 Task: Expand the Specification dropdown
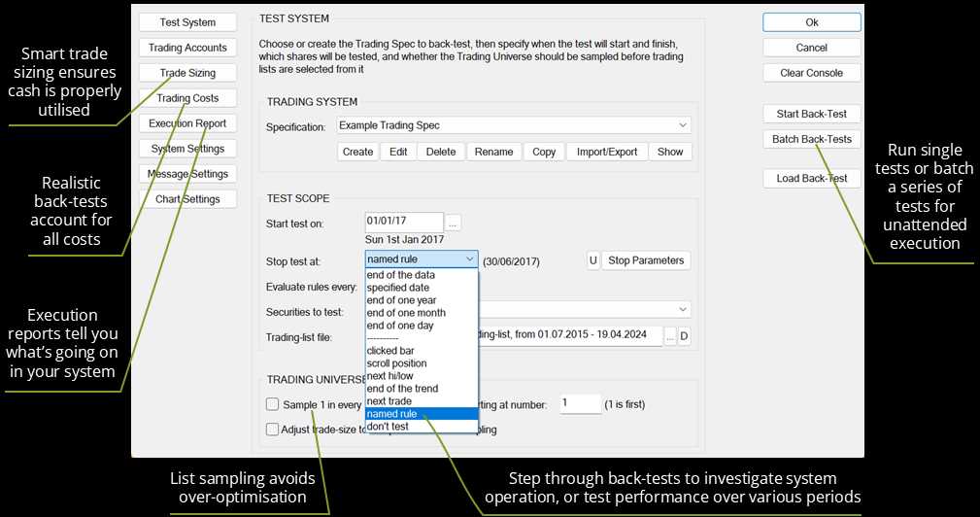point(683,125)
